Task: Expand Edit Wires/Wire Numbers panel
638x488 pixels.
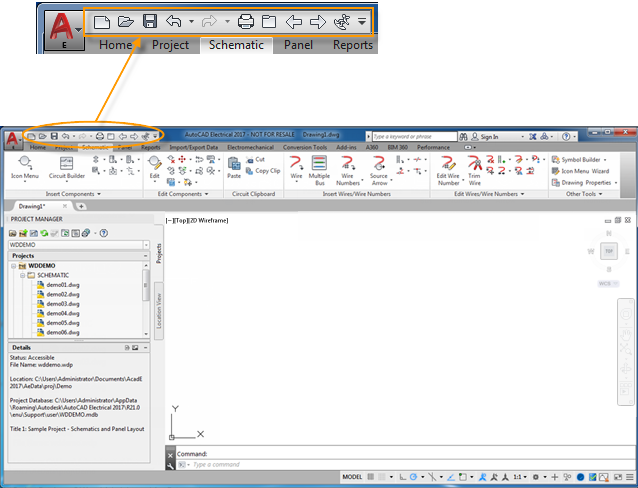Action: (489, 194)
